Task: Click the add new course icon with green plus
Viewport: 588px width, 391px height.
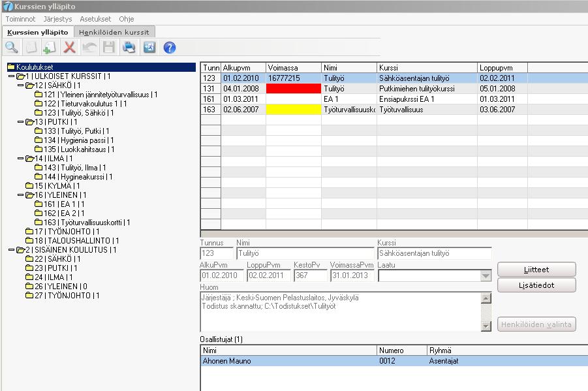Action: click(x=50, y=47)
